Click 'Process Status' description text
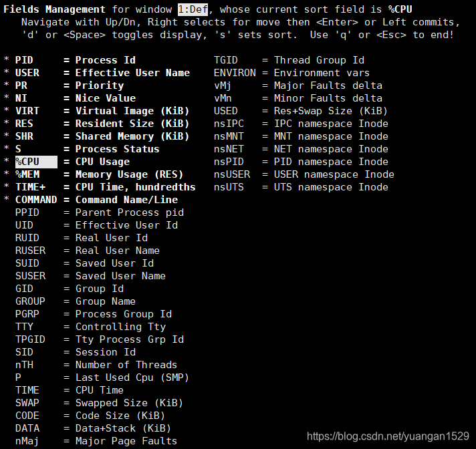The height and width of the screenshot is (449, 476). (118, 149)
